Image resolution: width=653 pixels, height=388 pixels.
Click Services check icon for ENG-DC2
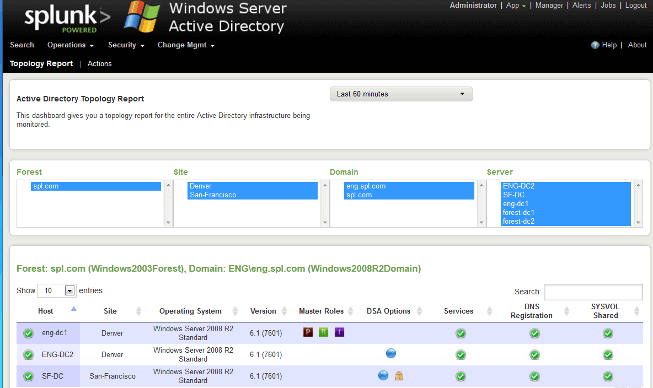(x=461, y=355)
